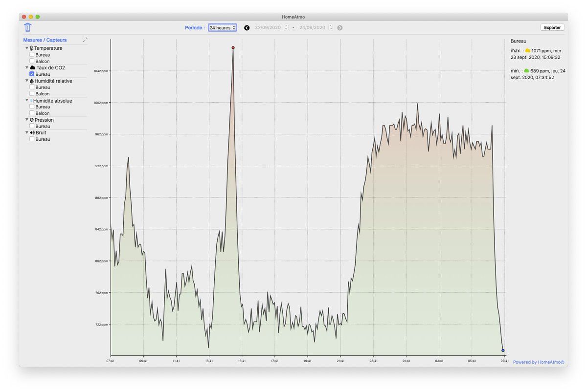Click the speaker icon next to Bruit
This screenshot has width=587, height=392.
[x=32, y=132]
